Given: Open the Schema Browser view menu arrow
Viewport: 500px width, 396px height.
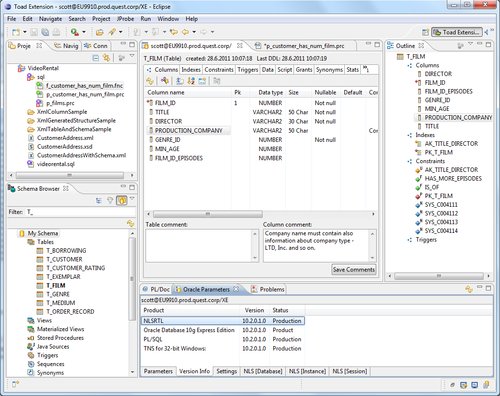Looking at the screenshot, I should (x=132, y=199).
